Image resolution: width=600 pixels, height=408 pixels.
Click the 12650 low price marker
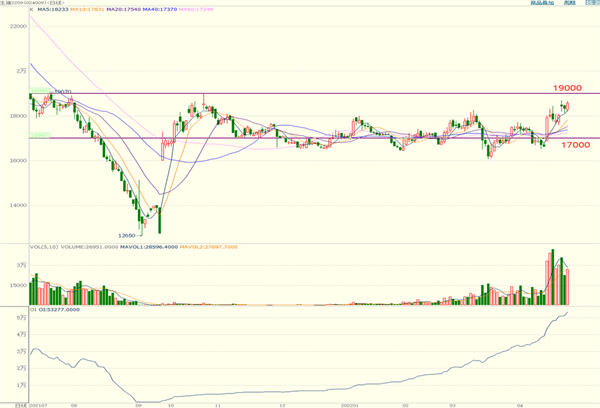pyautogui.click(x=128, y=235)
